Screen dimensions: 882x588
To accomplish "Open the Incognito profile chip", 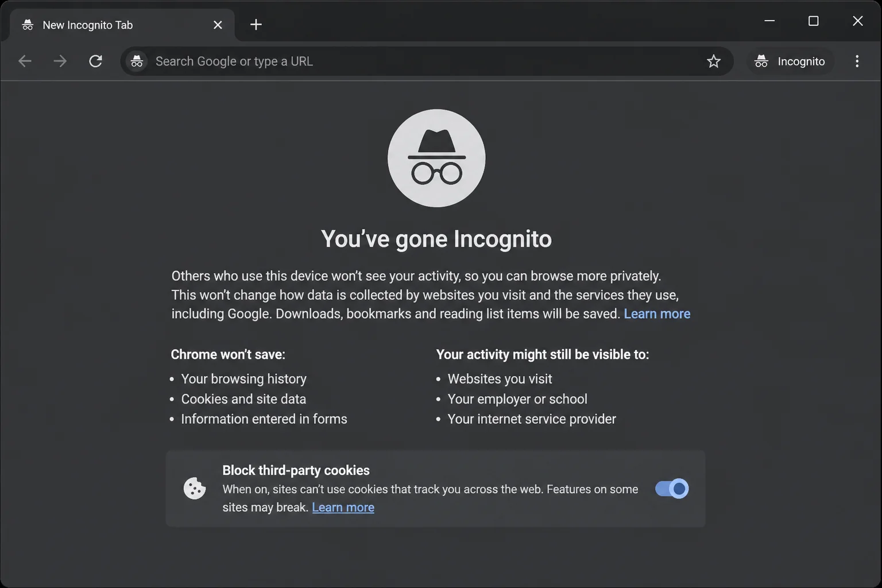I will [x=790, y=61].
